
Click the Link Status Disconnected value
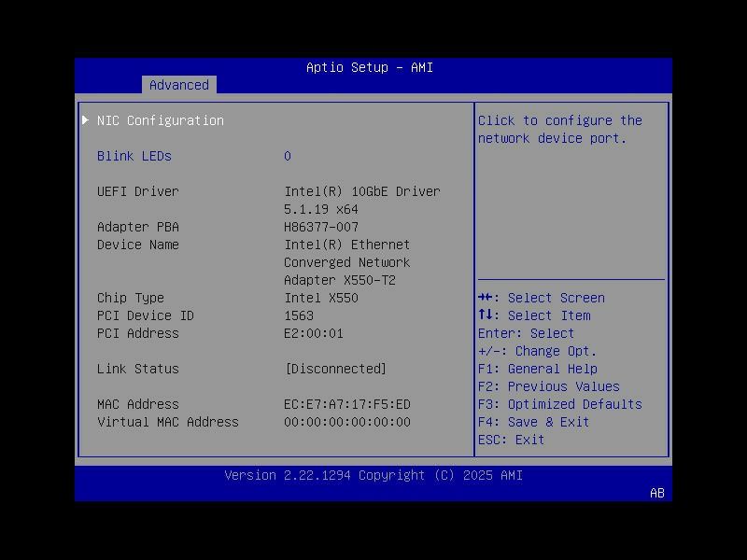[x=335, y=369]
